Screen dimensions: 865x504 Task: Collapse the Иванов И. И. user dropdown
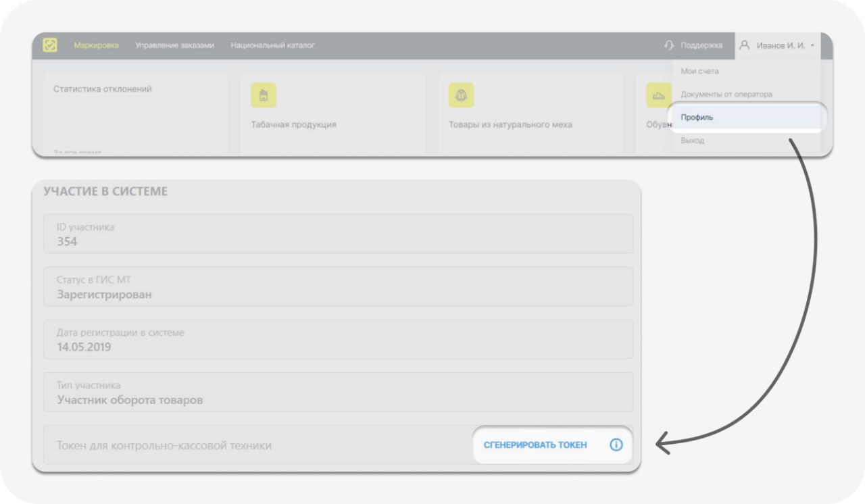coord(812,45)
